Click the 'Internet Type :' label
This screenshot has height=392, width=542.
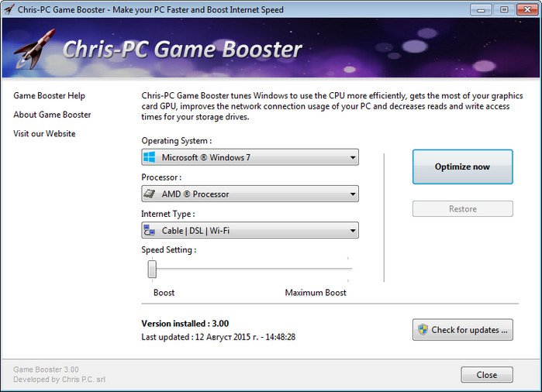coord(167,214)
